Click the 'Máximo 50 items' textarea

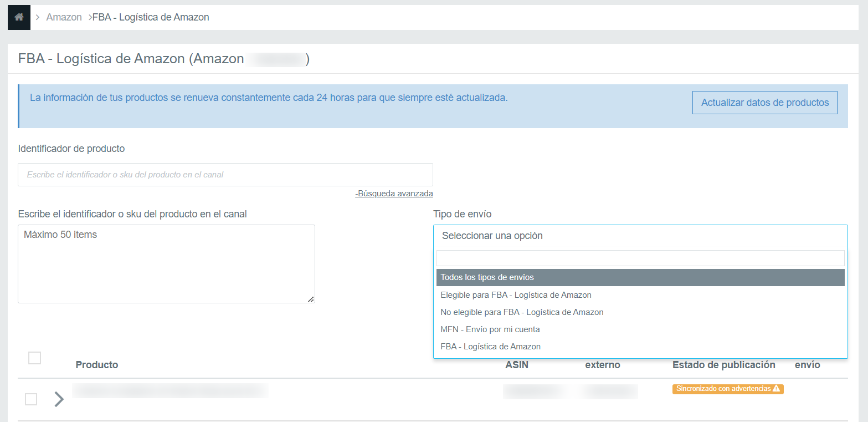(166, 264)
